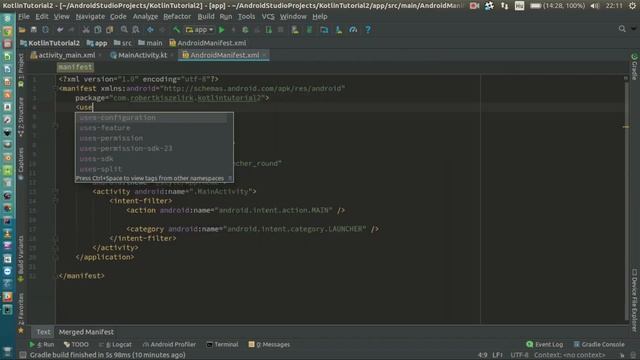The width and height of the screenshot is (640, 360).
Task: Toggle the Build Variants side tab
Action: pyautogui.click(x=21, y=259)
